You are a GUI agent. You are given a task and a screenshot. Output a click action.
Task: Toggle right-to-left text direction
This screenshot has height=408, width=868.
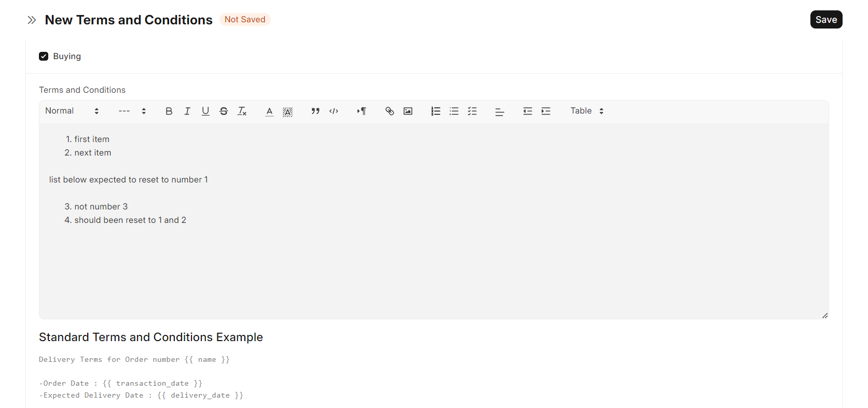pyautogui.click(x=362, y=111)
